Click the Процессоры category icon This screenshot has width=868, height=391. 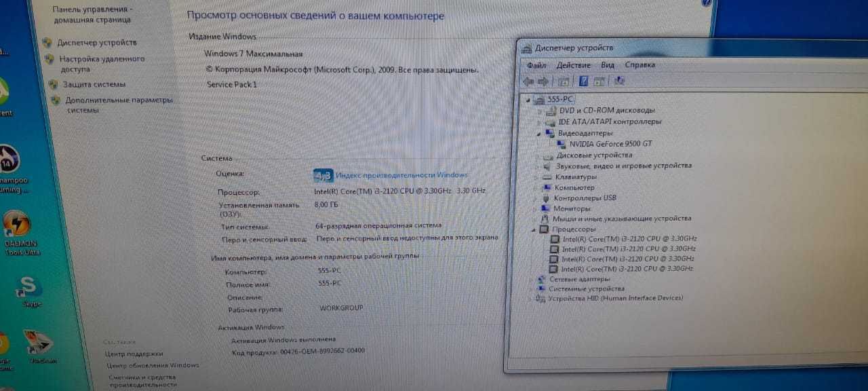[x=544, y=229]
